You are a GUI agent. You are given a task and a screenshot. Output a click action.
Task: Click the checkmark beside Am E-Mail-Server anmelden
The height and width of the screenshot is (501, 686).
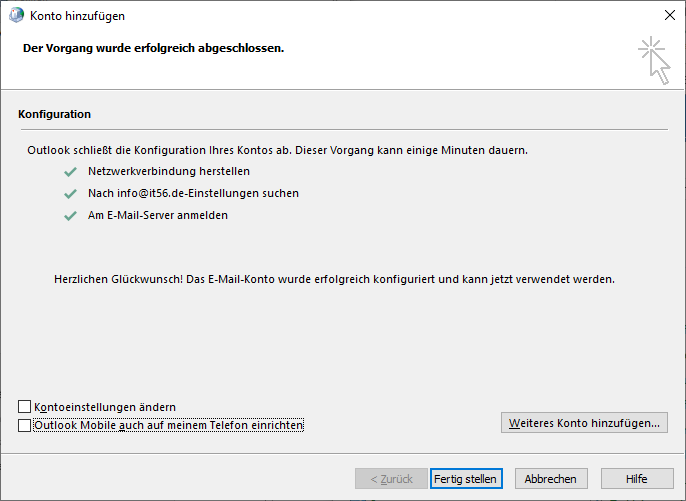70,216
